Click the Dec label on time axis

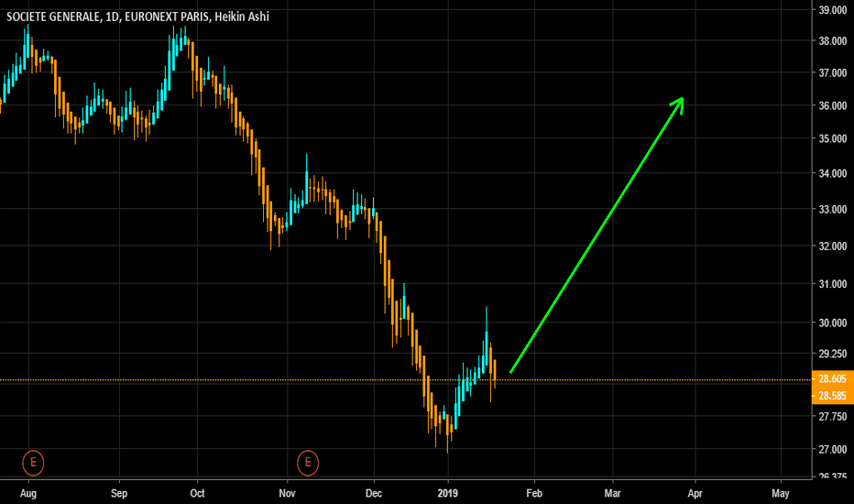tap(374, 494)
